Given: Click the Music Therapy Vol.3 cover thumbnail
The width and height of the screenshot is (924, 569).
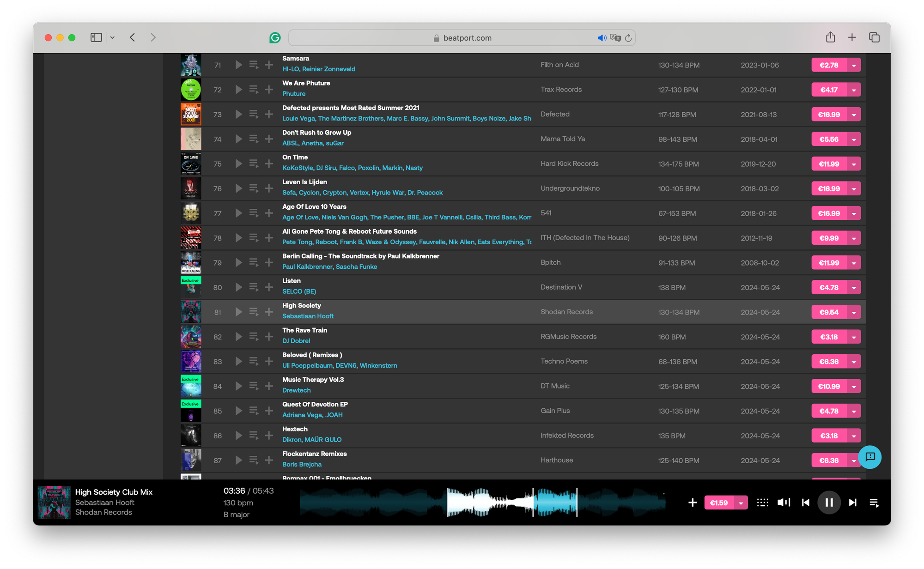Looking at the screenshot, I should click(x=191, y=386).
